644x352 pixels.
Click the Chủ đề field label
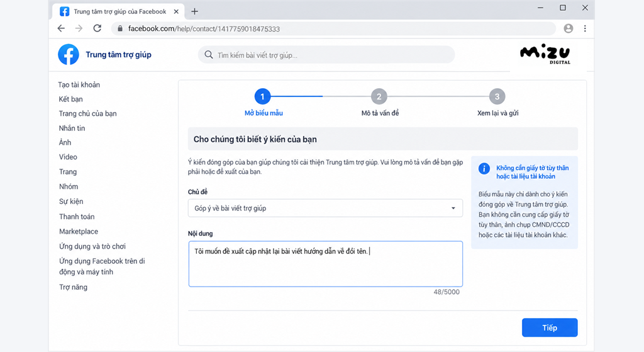click(197, 192)
